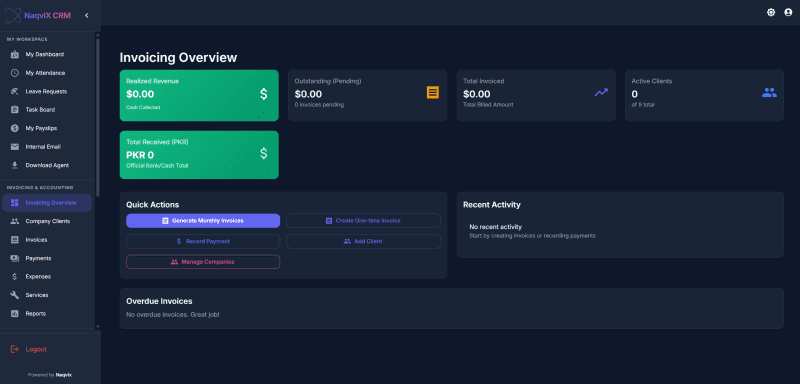Viewport: 800px width, 384px height.
Task: Click the Download Agent download icon
Action: 15,165
